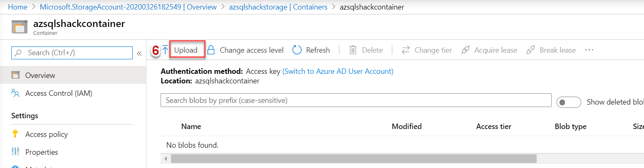The image size is (644, 168).
Task: Go to the Home breadcrumb link
Action: pyautogui.click(x=17, y=7)
